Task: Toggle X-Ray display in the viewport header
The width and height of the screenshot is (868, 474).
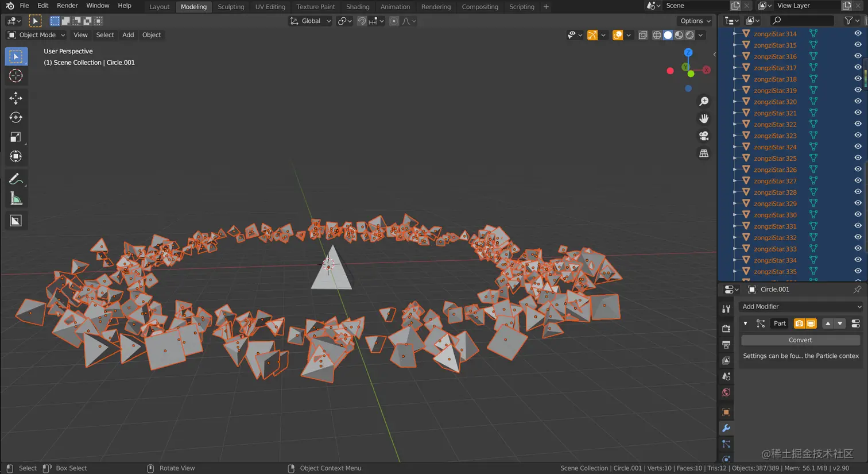Action: click(x=643, y=35)
